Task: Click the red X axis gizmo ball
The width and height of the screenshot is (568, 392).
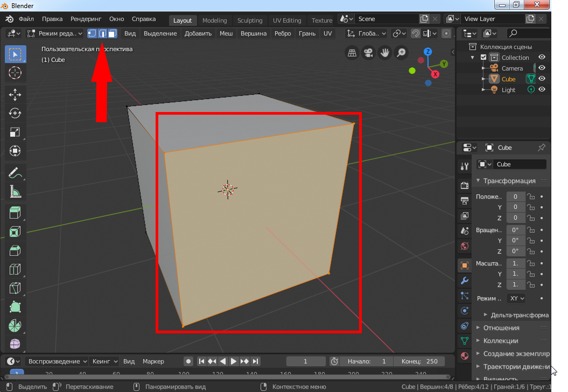Action: 435,74
